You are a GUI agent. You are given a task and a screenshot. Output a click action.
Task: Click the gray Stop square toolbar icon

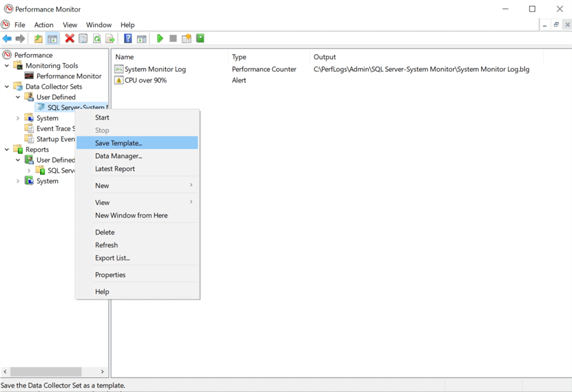tap(174, 38)
